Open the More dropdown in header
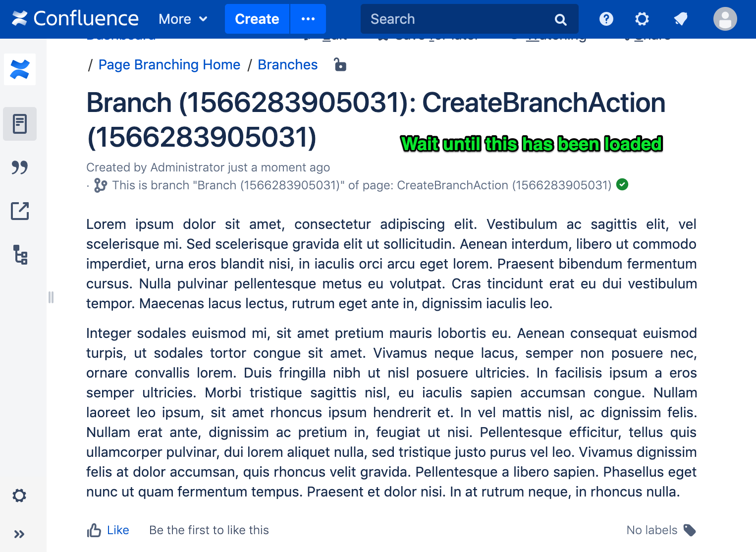Image resolution: width=756 pixels, height=552 pixels. coord(183,19)
